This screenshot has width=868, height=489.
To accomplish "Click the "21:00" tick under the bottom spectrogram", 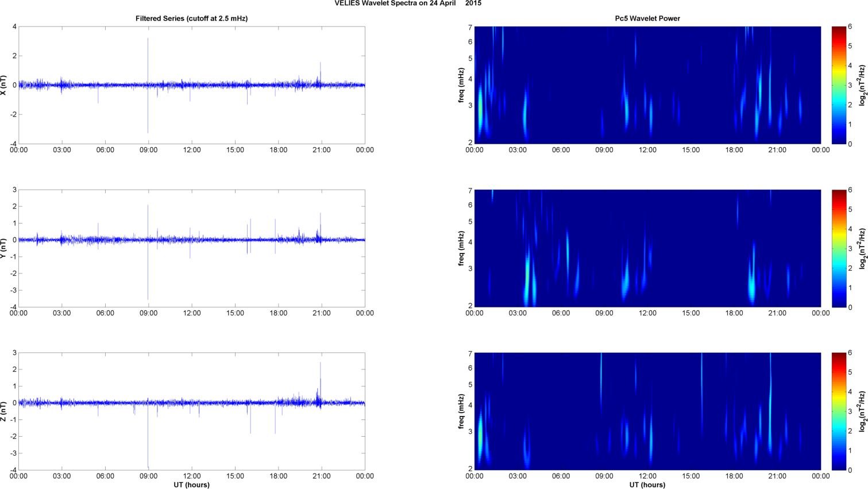I will point(778,476).
